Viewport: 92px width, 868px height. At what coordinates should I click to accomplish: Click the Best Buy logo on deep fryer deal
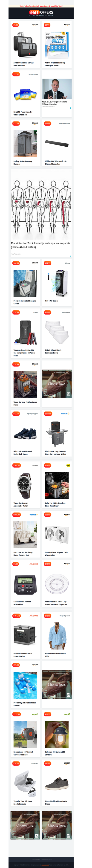tap(68, 465)
